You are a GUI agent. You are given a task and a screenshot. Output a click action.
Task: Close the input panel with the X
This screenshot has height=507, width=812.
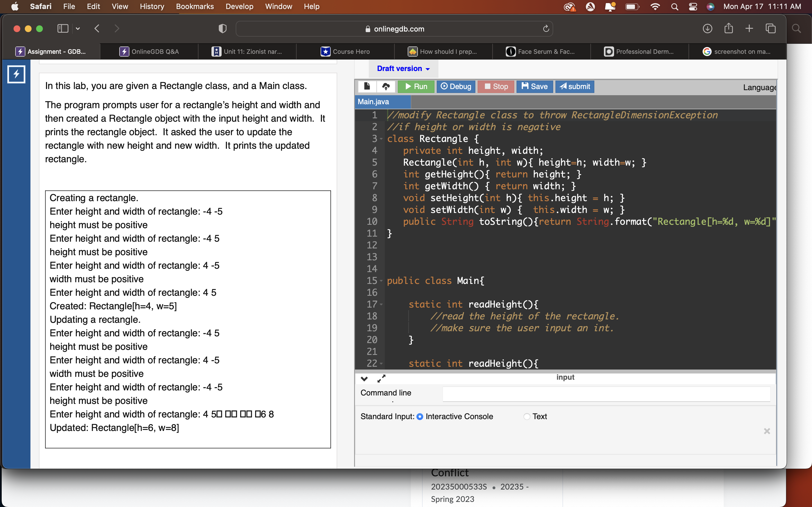coord(767,431)
